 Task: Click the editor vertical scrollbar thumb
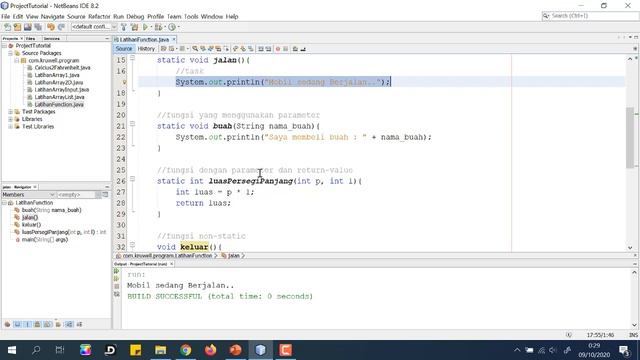tap(630, 137)
